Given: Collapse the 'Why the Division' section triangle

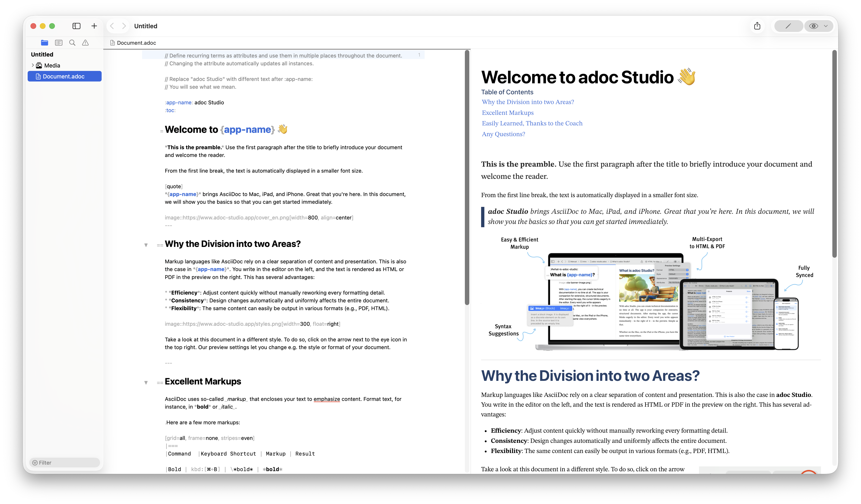Looking at the screenshot, I should pos(146,245).
